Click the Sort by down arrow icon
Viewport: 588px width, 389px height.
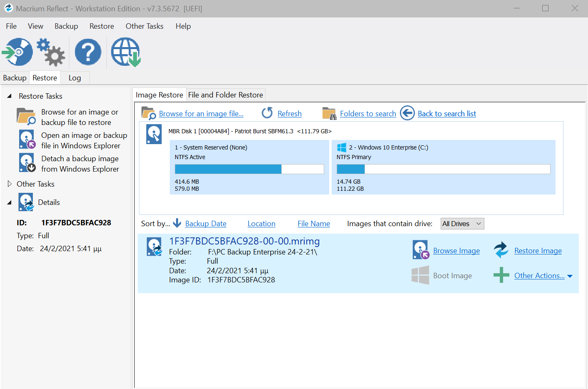(x=177, y=223)
